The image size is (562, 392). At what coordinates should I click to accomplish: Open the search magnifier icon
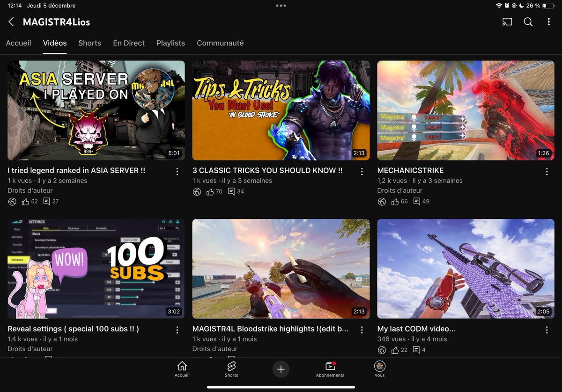528,22
